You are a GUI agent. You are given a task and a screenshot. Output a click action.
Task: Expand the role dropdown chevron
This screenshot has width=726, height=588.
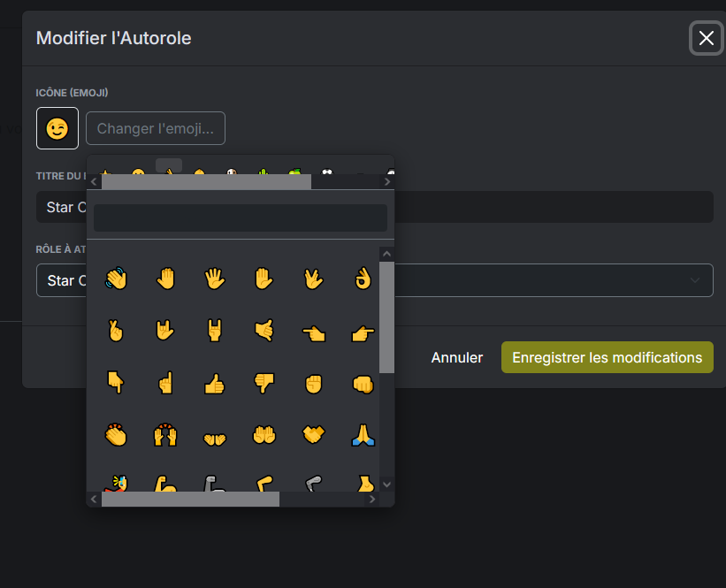point(694,280)
